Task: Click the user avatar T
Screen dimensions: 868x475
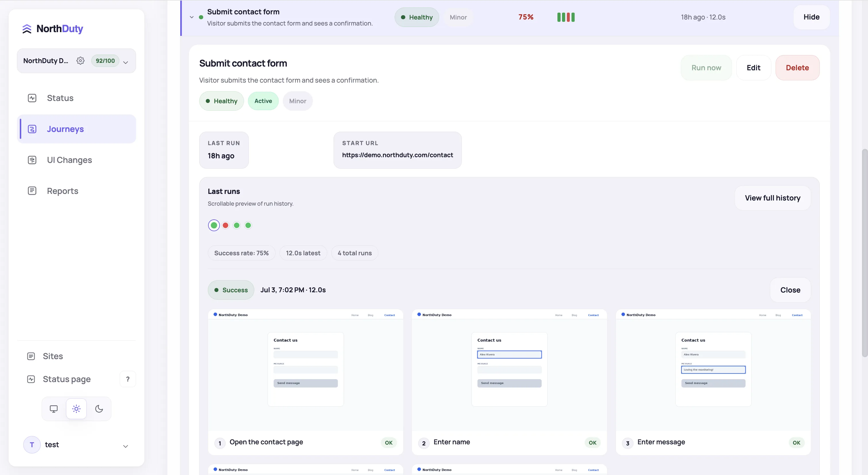Action: [32, 445]
